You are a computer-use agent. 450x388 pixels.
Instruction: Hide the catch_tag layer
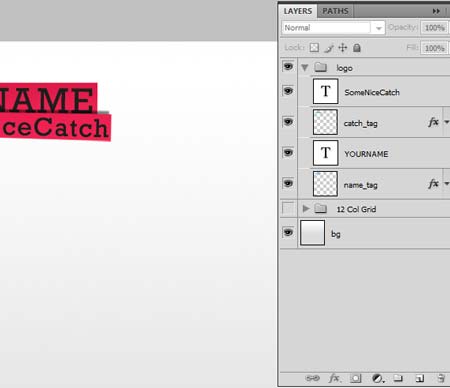(288, 122)
